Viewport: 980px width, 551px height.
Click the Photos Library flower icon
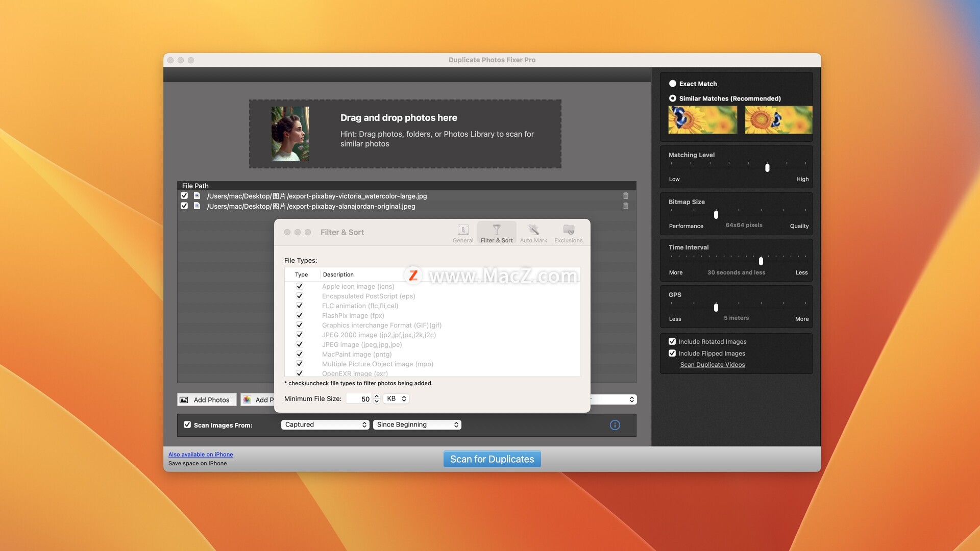point(247,399)
